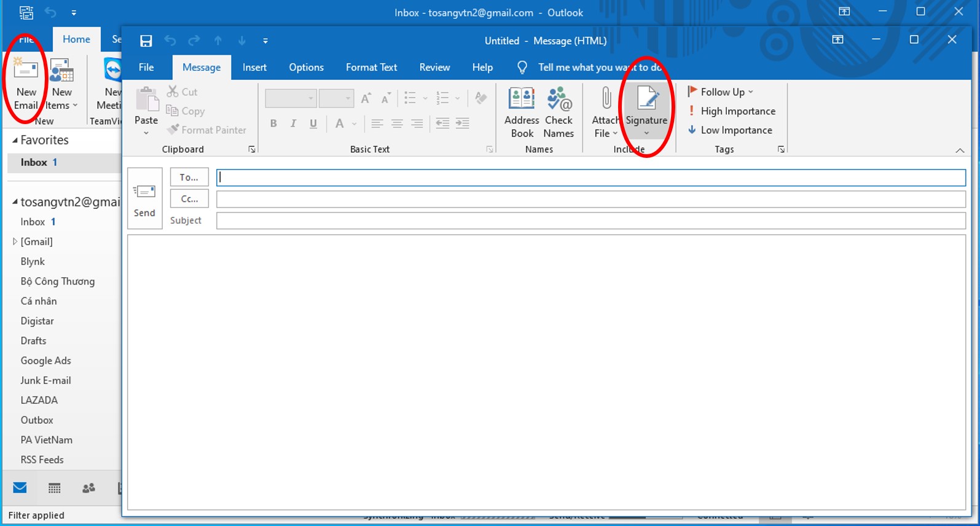Image resolution: width=980 pixels, height=526 pixels.
Task: Align text right
Action: pyautogui.click(x=417, y=124)
